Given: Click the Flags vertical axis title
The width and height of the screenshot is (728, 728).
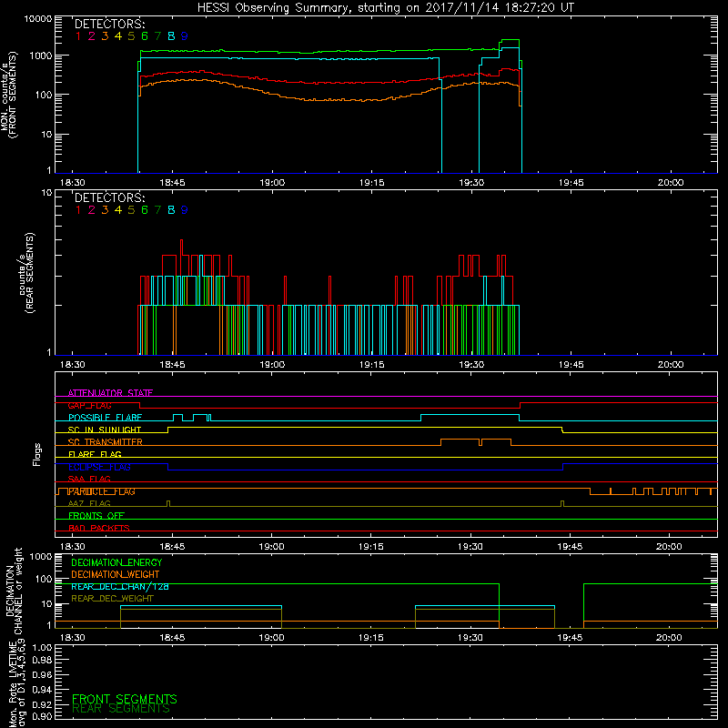Looking at the screenshot, I should click(x=37, y=454).
